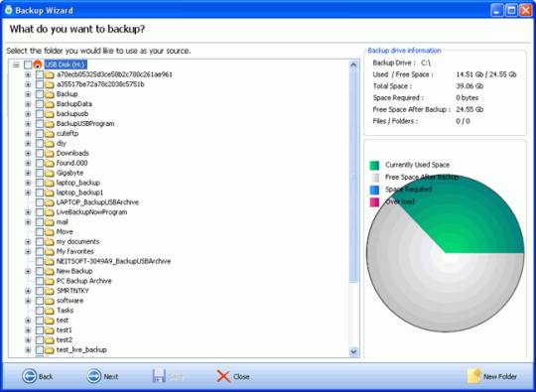The height and width of the screenshot is (392, 536).
Task: Select the SMRTNTKY folder name
Action: click(x=72, y=291)
